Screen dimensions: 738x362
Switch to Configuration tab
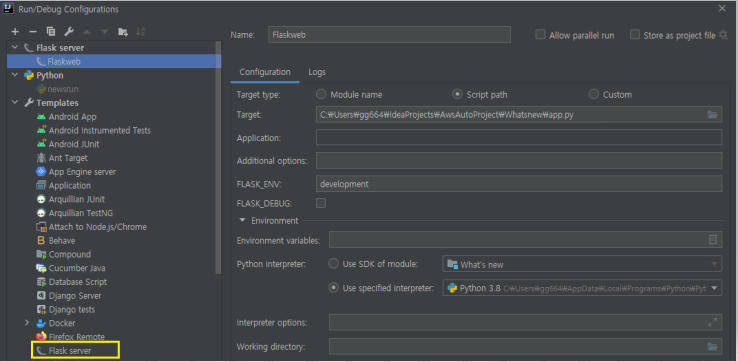point(265,72)
